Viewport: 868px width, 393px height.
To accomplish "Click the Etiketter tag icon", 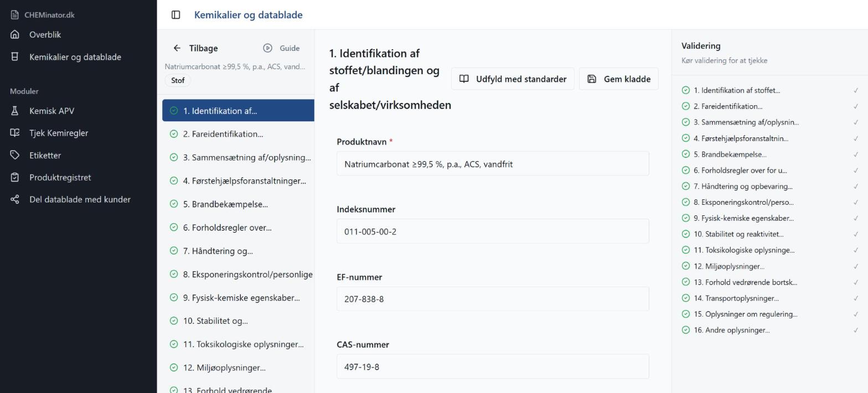I will tap(15, 155).
